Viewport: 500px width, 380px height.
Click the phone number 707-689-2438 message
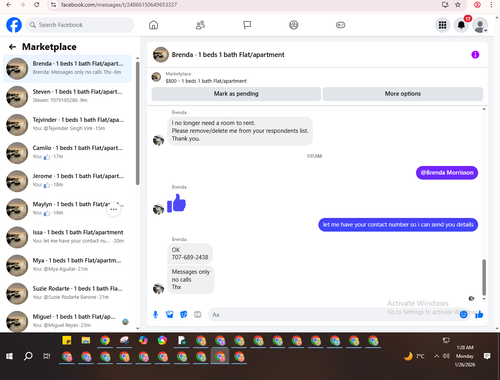pos(190,257)
